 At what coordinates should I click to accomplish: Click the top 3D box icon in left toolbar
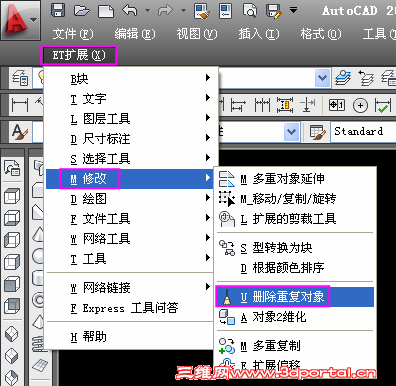[12, 196]
